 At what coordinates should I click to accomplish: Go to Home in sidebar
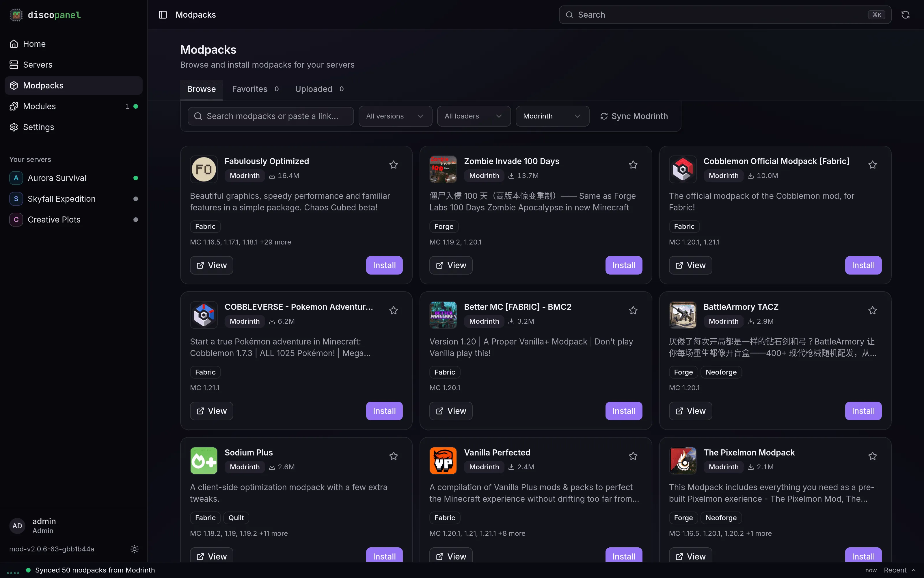[73, 44]
